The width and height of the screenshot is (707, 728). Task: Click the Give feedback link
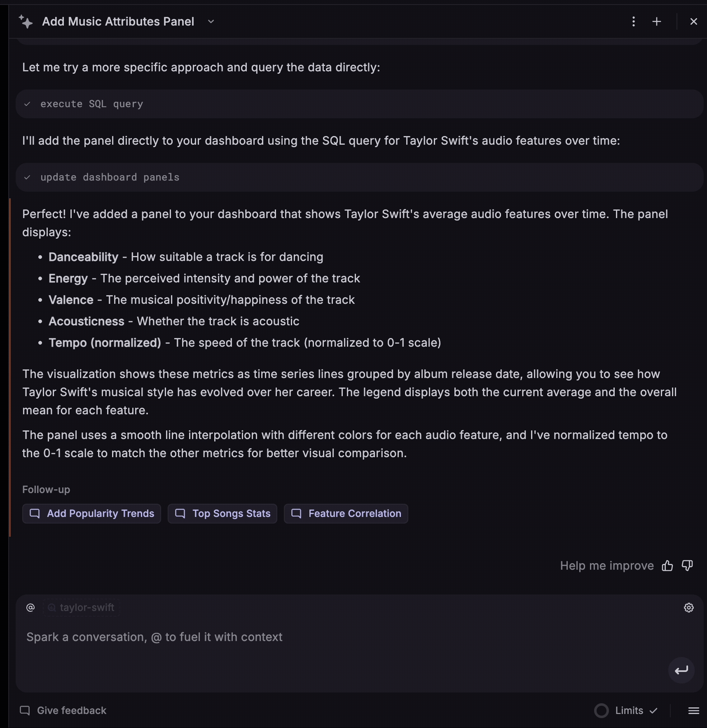tap(63, 711)
